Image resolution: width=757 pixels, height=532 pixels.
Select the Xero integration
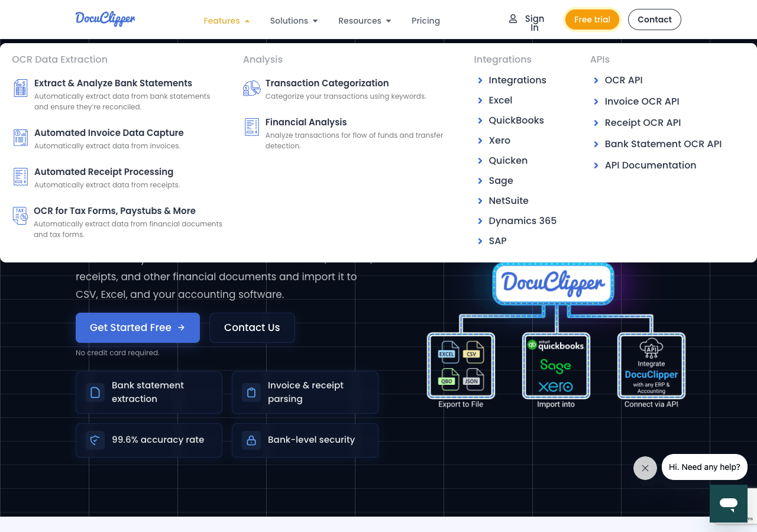[499, 141]
